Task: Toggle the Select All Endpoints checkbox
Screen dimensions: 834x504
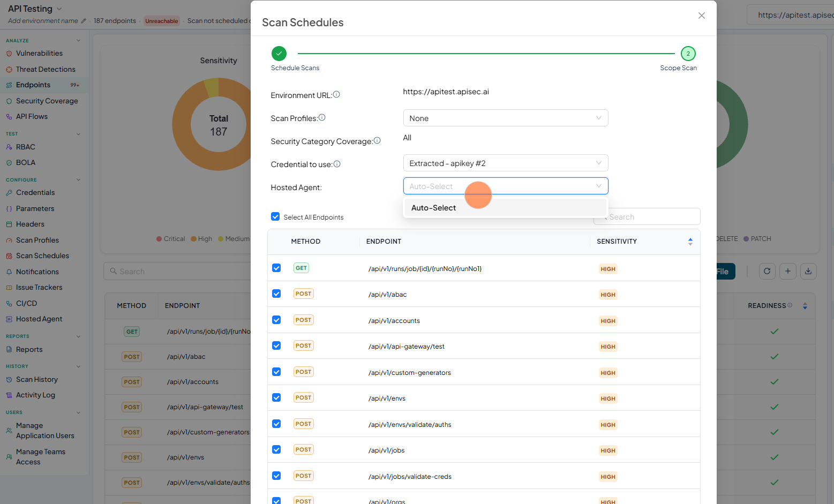Action: tap(275, 216)
